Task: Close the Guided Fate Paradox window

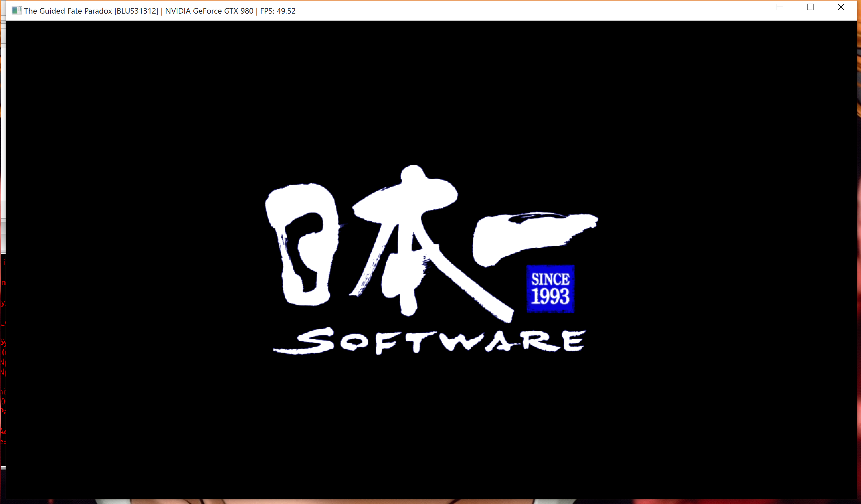Action: point(841,7)
